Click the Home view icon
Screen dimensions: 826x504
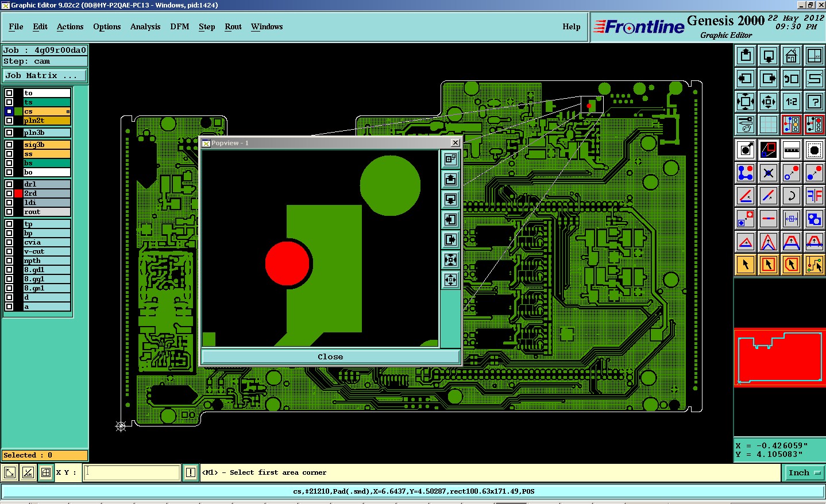(792, 56)
